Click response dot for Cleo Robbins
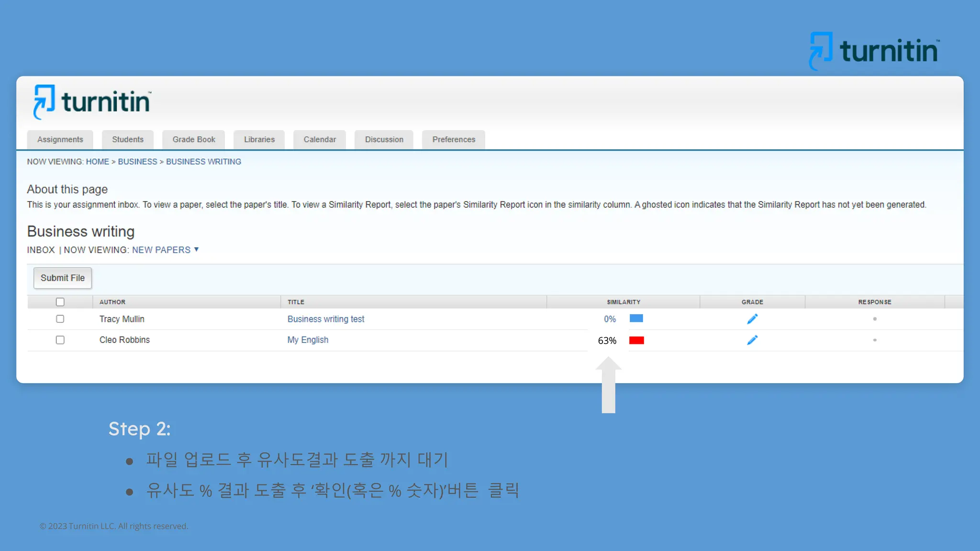 click(x=875, y=340)
